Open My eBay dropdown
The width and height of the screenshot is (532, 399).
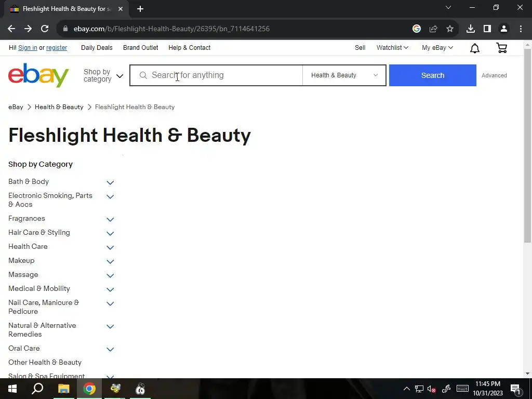click(x=437, y=48)
